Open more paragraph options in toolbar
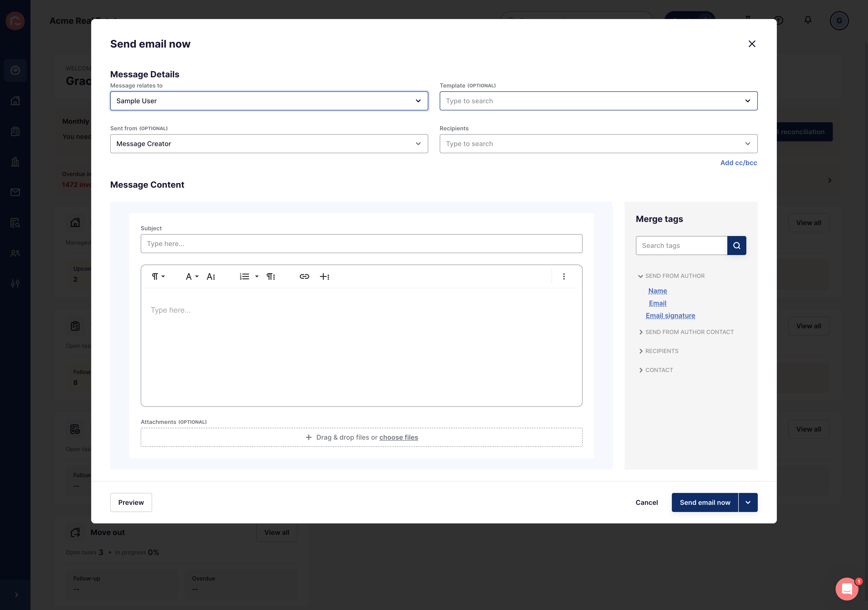Screen dimensions: 868x610 pyautogui.click(x=271, y=276)
